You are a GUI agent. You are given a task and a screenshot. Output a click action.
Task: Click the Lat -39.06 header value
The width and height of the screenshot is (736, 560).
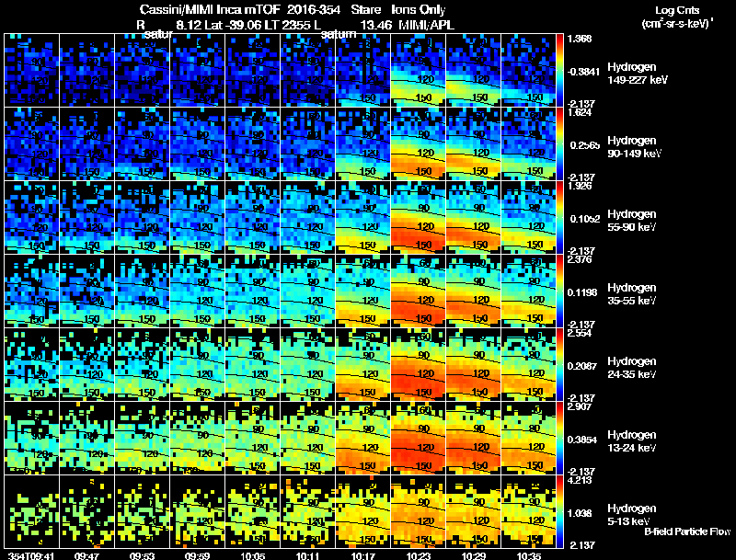click(234, 26)
